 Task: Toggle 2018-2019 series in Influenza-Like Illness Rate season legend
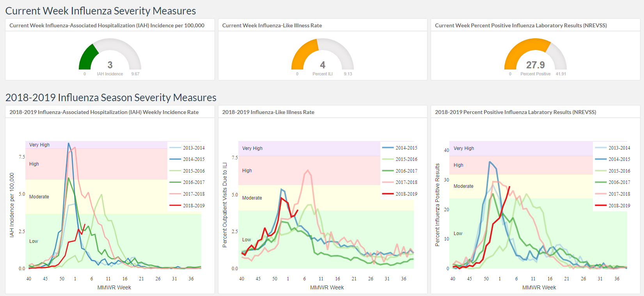[x=400, y=194]
